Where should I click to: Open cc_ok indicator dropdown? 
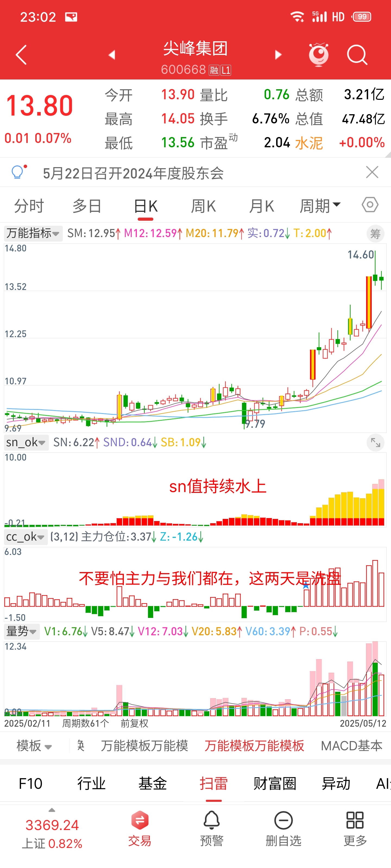tap(26, 537)
